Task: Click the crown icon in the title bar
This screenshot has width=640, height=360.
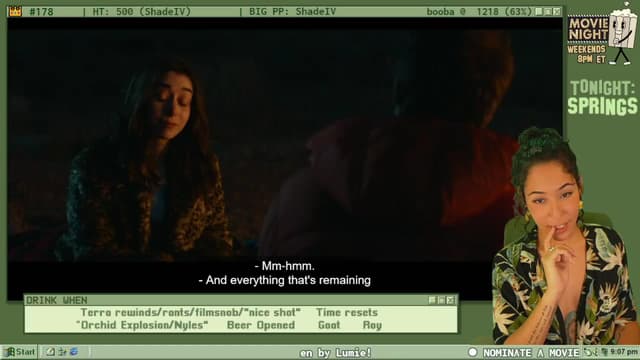Action: click(15, 11)
